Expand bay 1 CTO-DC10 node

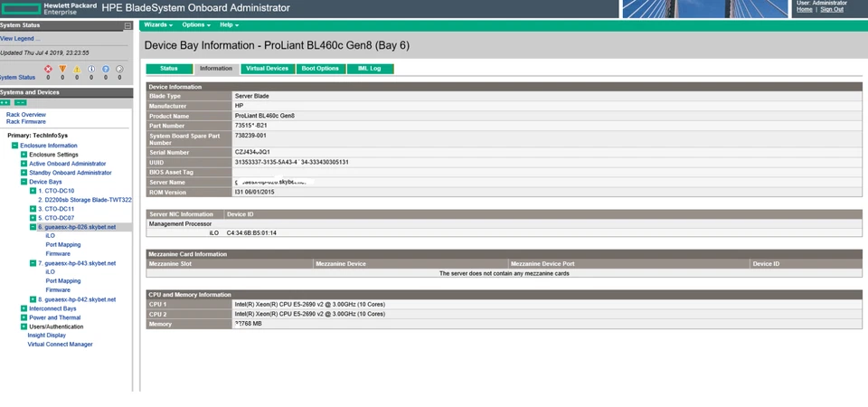33,191
